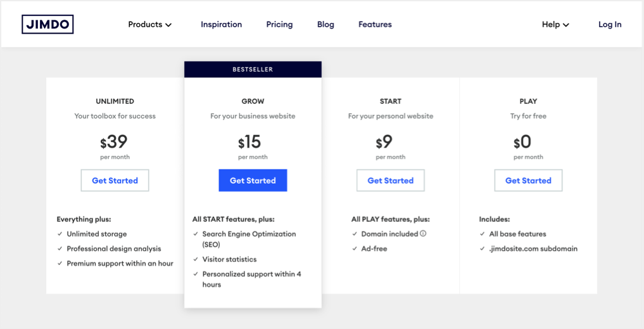Choose Get Started under the START plan
This screenshot has height=329, width=644.
click(390, 181)
